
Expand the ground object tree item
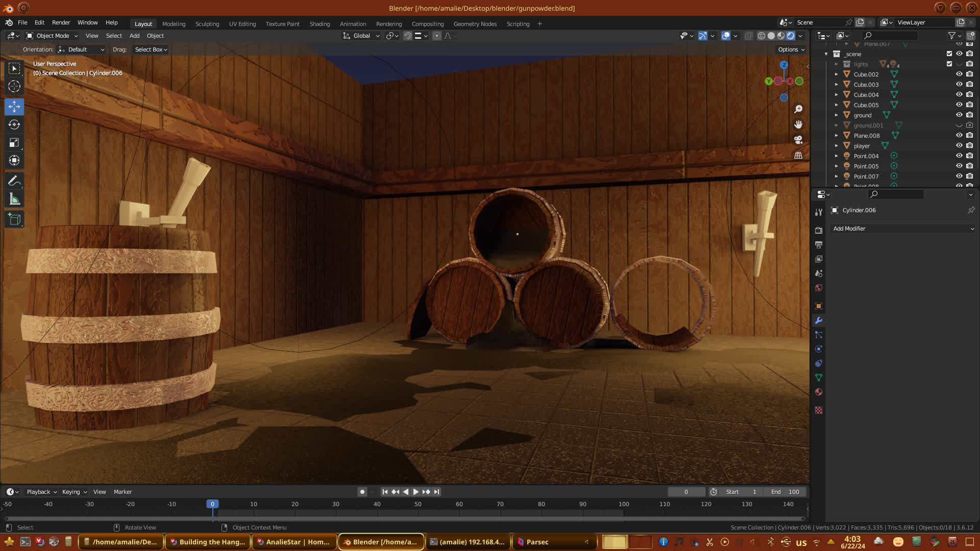point(836,115)
